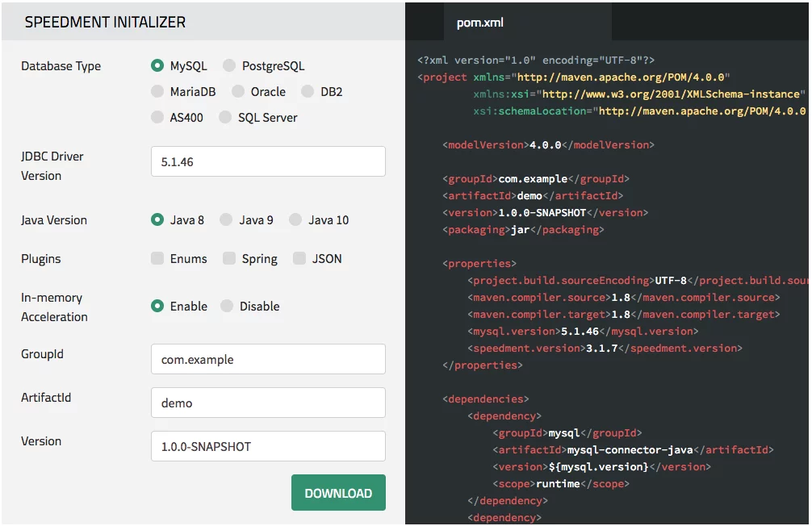
Task: Click the Plugins label
Action: tap(41, 259)
